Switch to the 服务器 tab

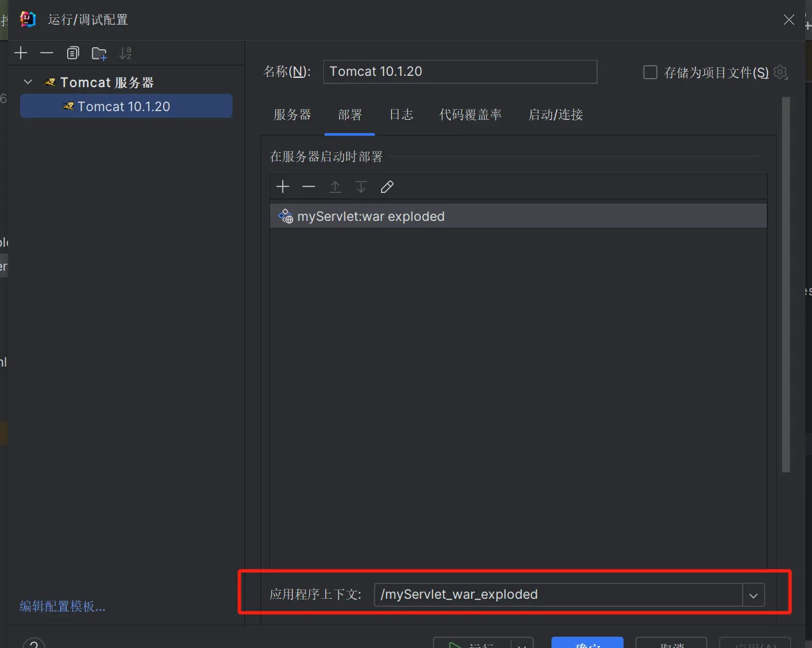(x=293, y=114)
